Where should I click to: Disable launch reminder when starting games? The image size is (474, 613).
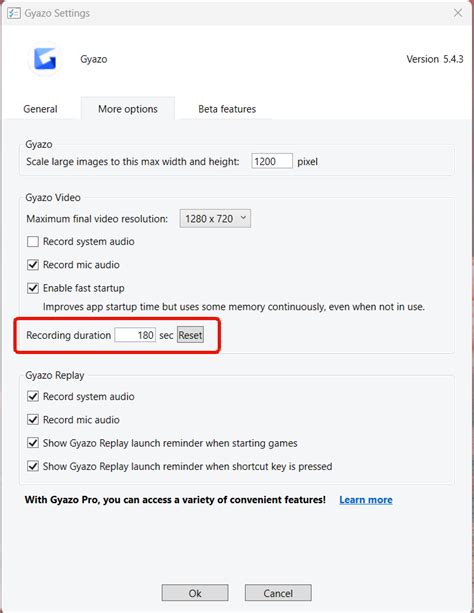point(33,443)
